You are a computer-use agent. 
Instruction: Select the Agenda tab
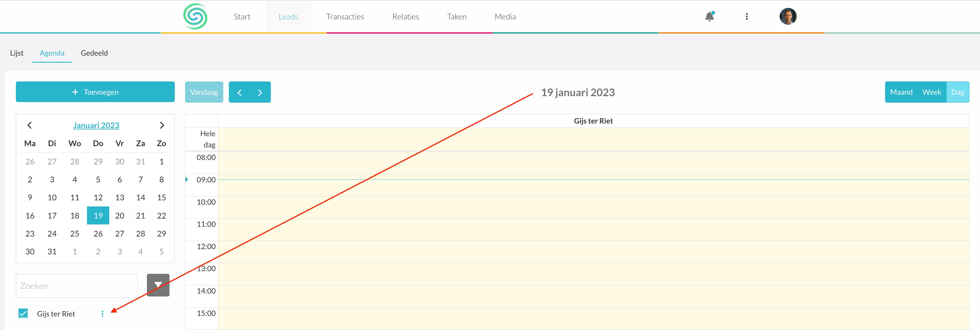pos(52,53)
